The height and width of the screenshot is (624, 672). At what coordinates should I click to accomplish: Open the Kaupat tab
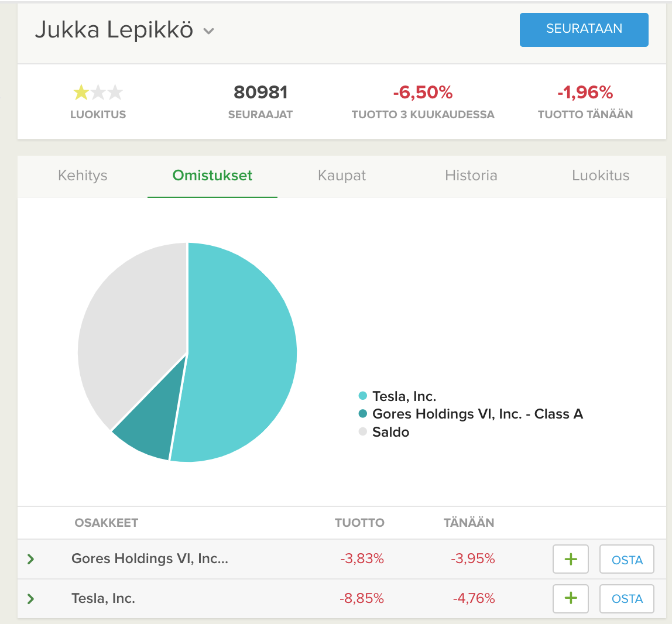(x=342, y=176)
